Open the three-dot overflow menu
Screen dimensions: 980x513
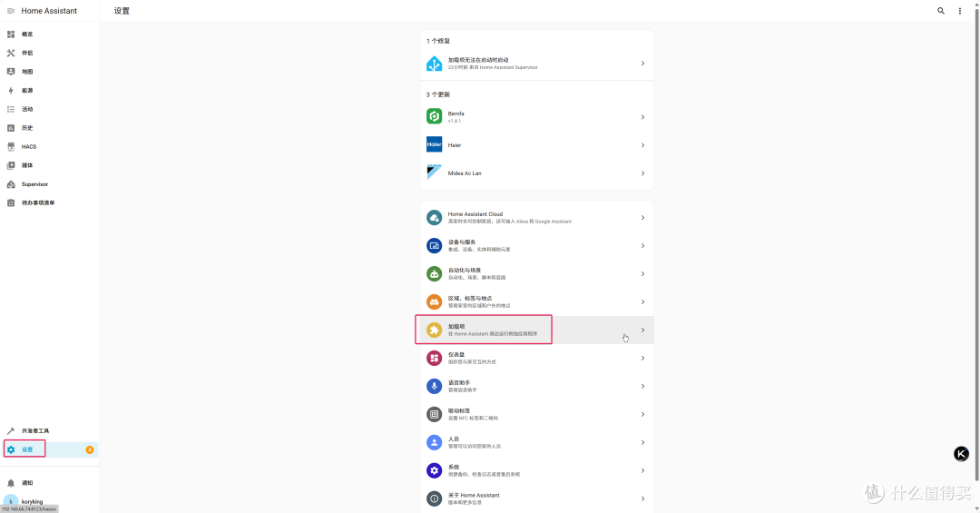(x=960, y=11)
